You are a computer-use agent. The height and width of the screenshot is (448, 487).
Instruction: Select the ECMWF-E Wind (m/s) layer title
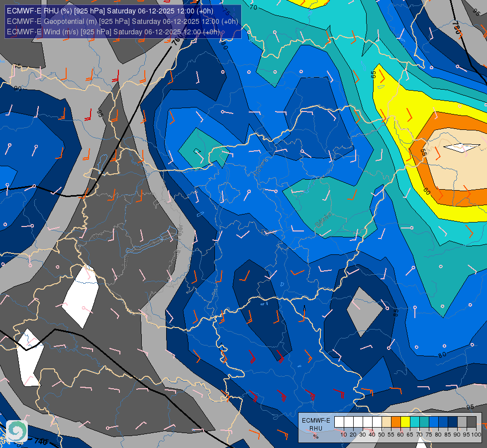coord(113,32)
